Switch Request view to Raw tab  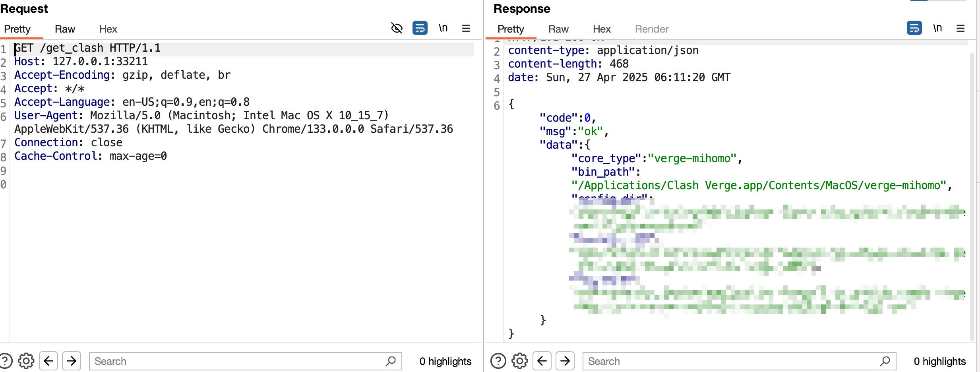(x=65, y=29)
